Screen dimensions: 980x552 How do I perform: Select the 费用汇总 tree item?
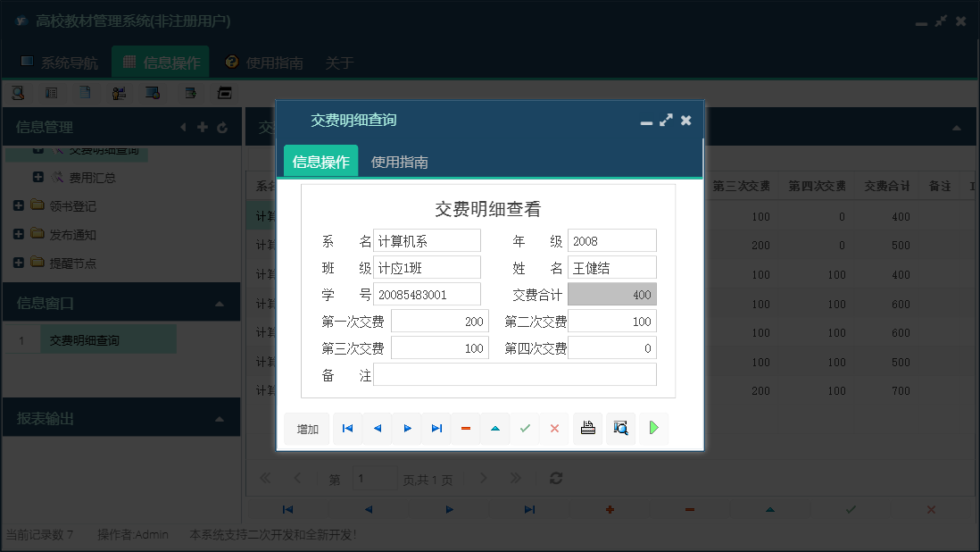point(93,175)
